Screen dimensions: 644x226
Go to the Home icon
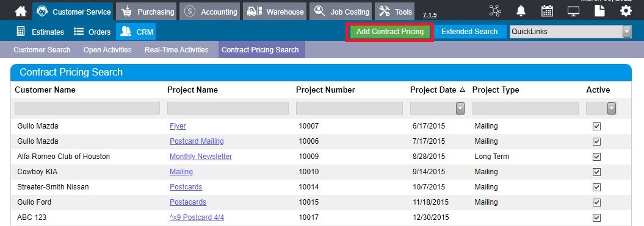tap(21, 12)
